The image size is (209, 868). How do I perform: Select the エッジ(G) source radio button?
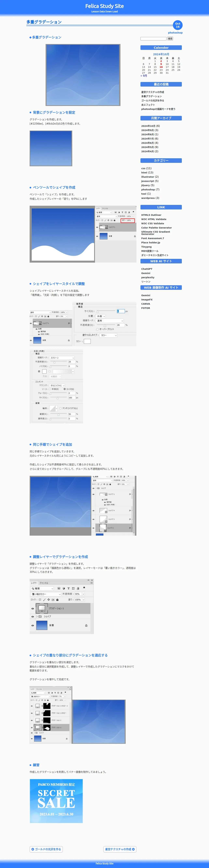coord(65,389)
